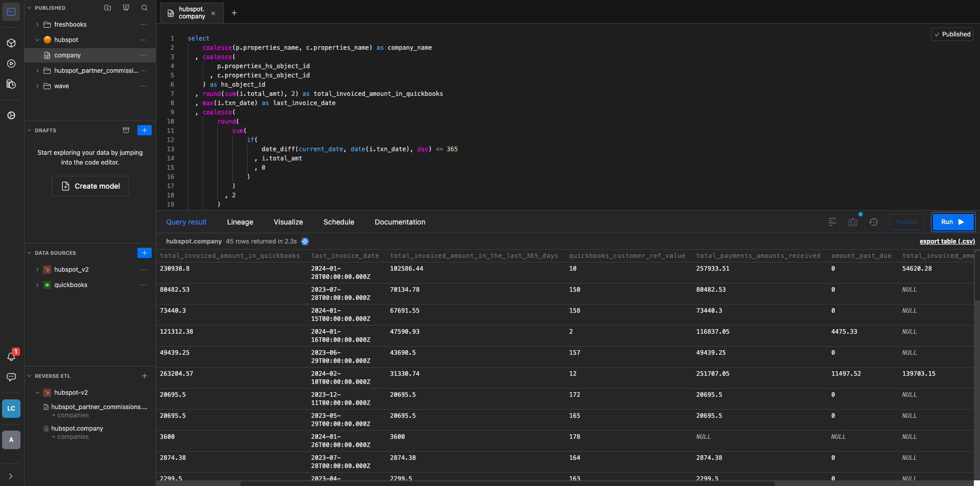Screen dimensions: 980x486
Task: Switch to Visualize tab
Action: (288, 222)
